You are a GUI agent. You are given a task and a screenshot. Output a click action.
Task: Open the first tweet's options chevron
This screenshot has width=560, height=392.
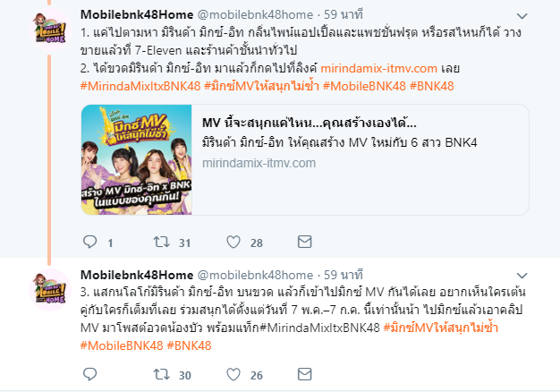522,16
